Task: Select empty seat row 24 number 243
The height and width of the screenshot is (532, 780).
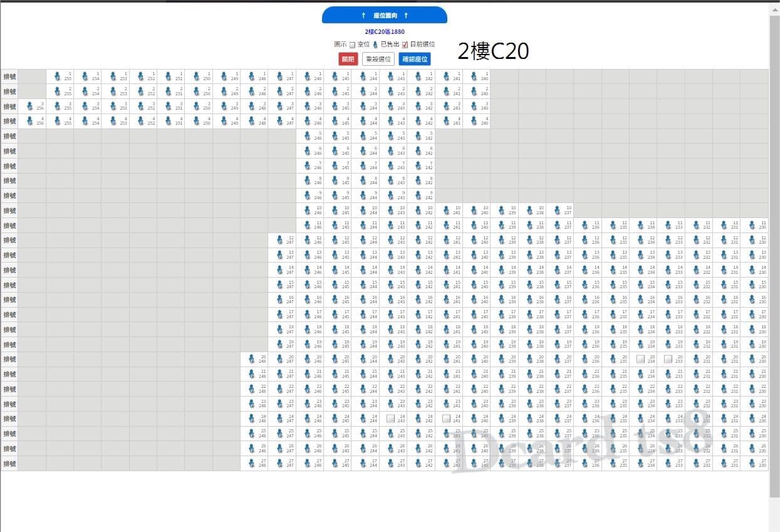Action: pyautogui.click(x=391, y=419)
